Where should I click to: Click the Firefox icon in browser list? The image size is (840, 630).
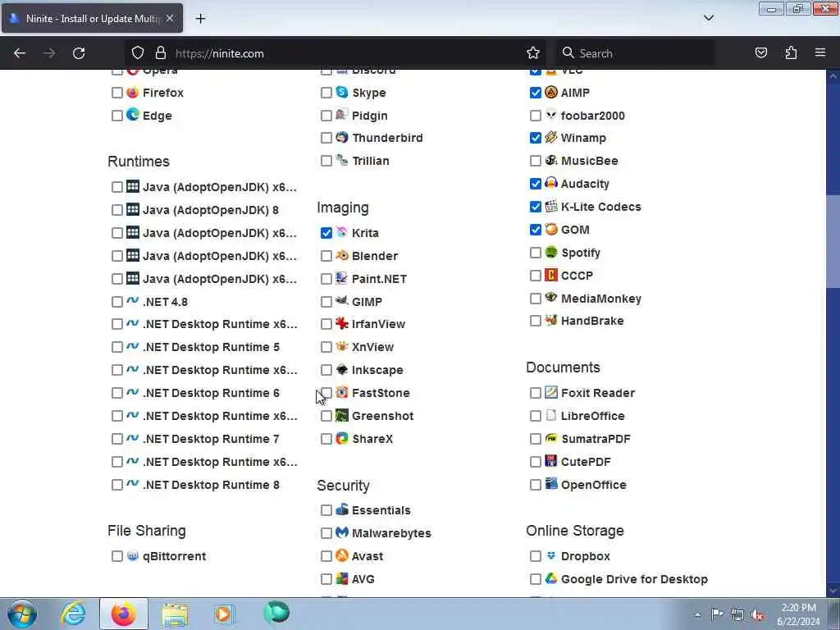tap(133, 92)
